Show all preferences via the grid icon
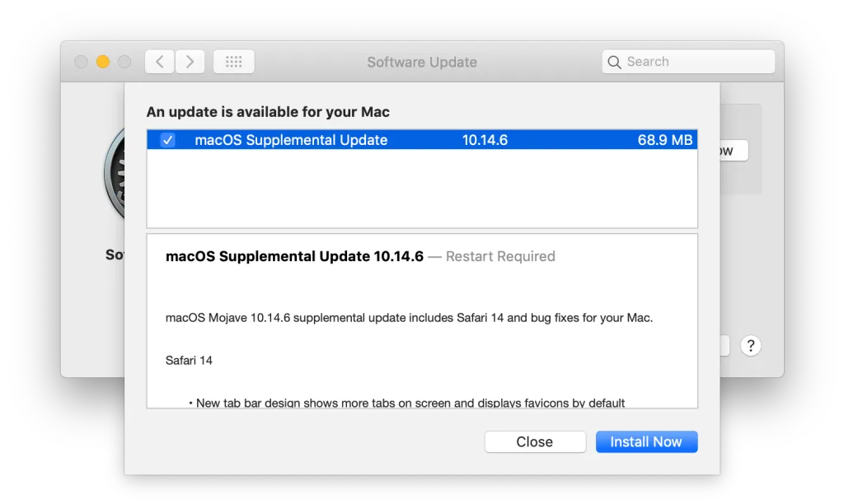Screen dimensions: 844x504 point(233,62)
